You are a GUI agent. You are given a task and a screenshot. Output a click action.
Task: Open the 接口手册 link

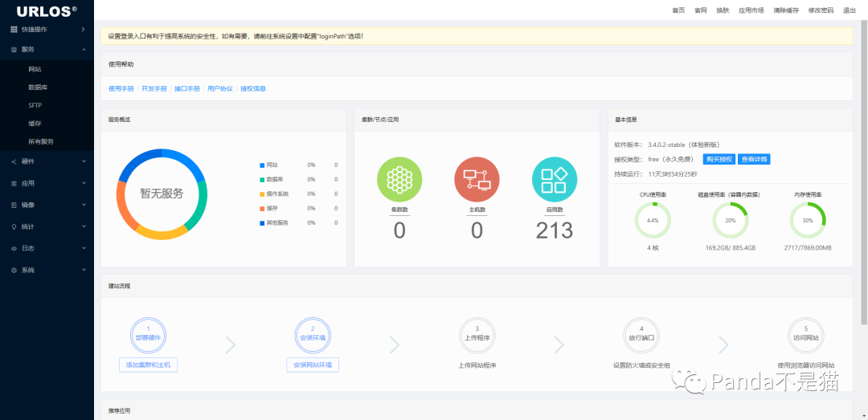click(187, 88)
